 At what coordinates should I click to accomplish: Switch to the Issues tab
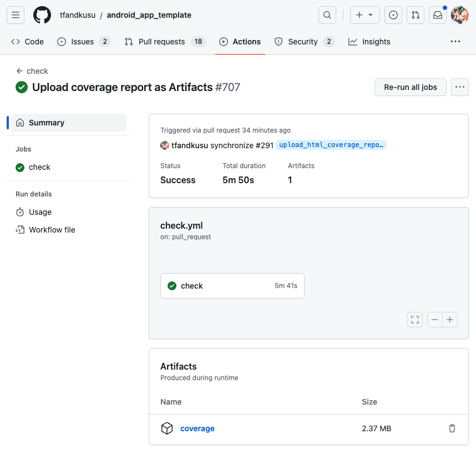click(84, 42)
